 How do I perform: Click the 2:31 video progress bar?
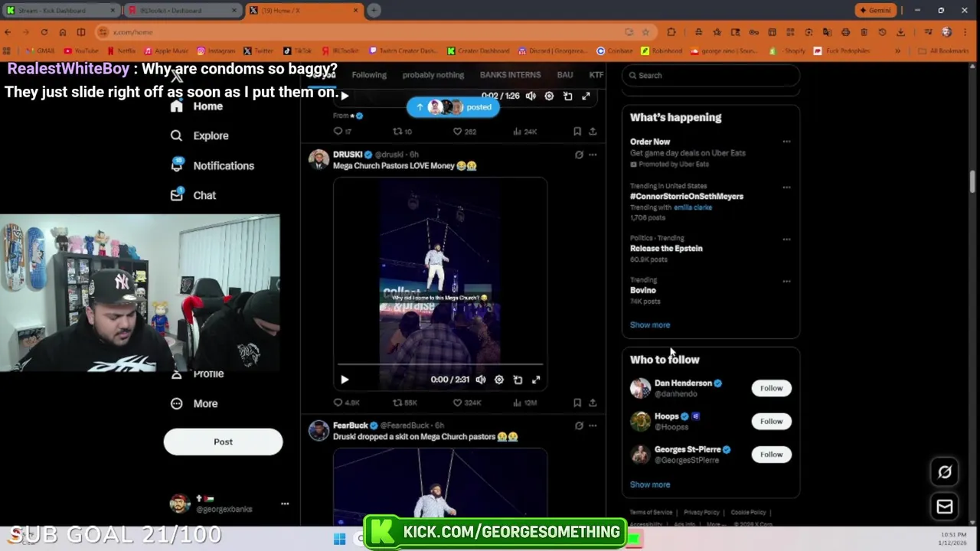tap(440, 365)
